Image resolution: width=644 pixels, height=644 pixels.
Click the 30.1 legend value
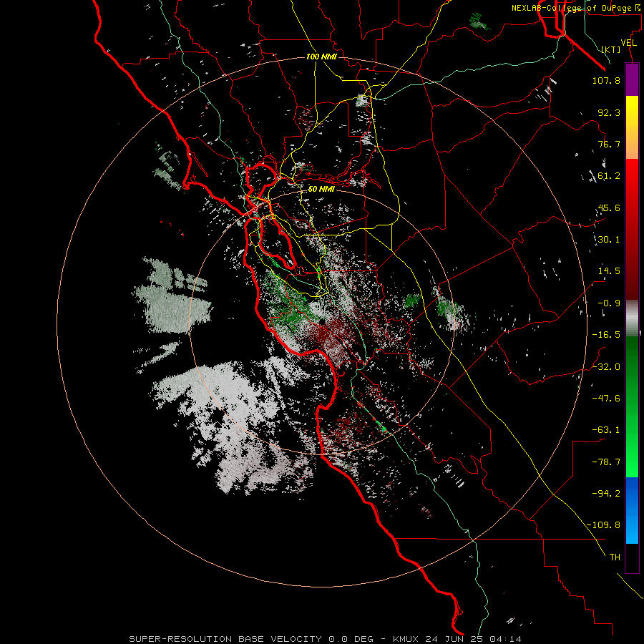(x=609, y=240)
